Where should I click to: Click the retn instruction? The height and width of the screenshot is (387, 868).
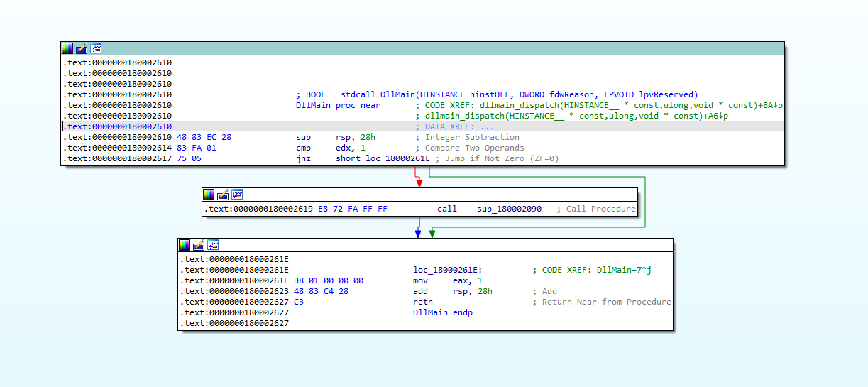(x=424, y=302)
